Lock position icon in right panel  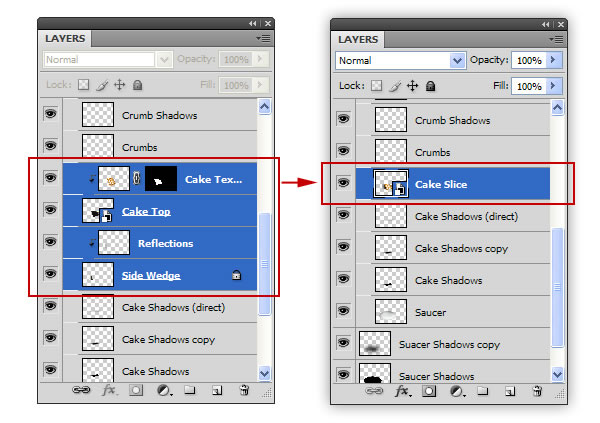click(x=412, y=86)
